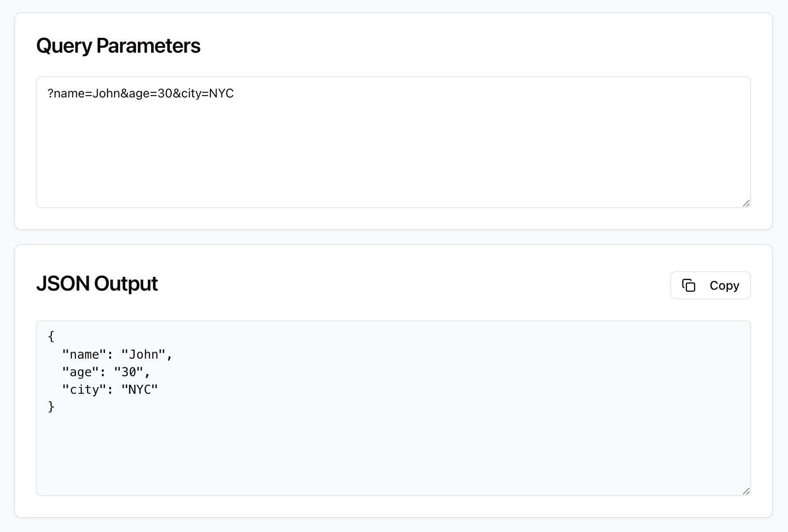This screenshot has height=532, width=788.
Task: Click the Query Parameters heading
Action: point(119,45)
